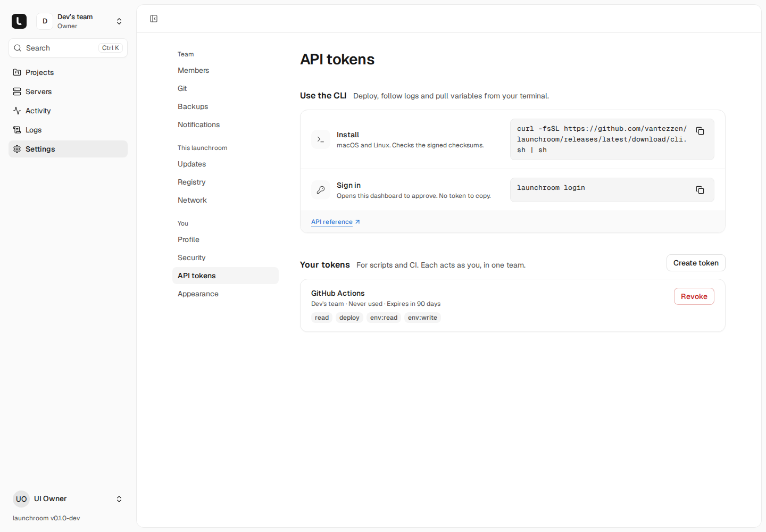The image size is (766, 532).
Task: Click the deploy scope tag
Action: point(349,318)
